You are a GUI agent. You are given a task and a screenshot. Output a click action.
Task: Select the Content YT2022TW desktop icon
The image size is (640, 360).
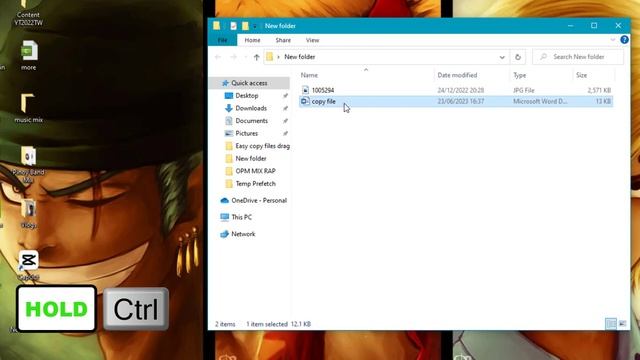click(28, 13)
